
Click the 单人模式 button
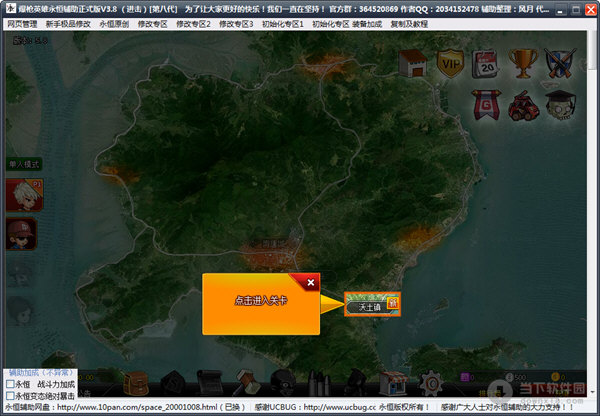(24, 164)
